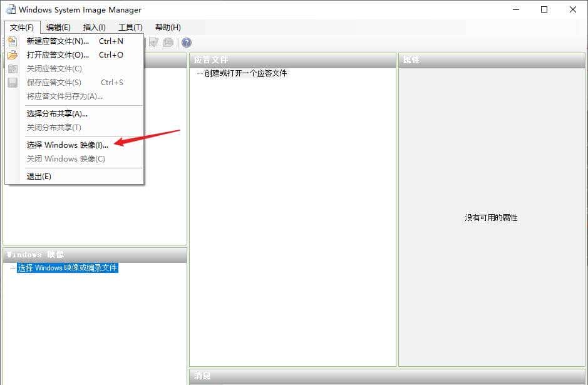Click 退出(E) at bottom of File menu

(39, 176)
